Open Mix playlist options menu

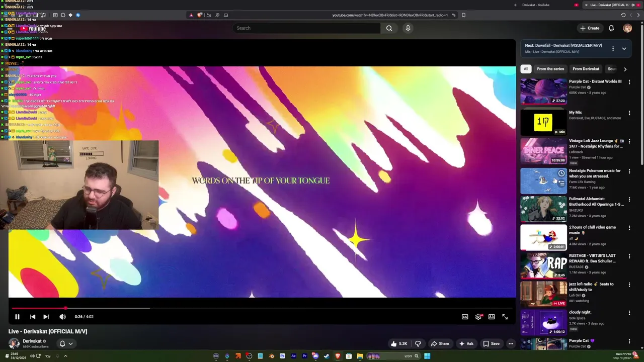click(x=613, y=49)
